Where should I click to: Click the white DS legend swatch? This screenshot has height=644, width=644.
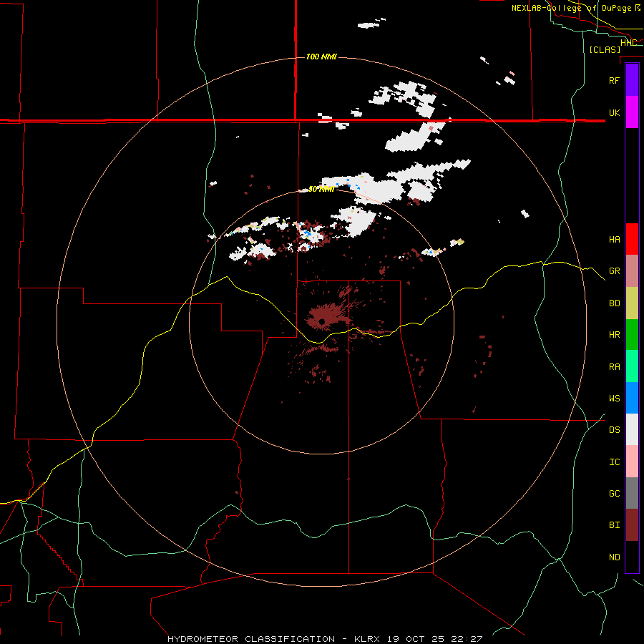(x=632, y=429)
